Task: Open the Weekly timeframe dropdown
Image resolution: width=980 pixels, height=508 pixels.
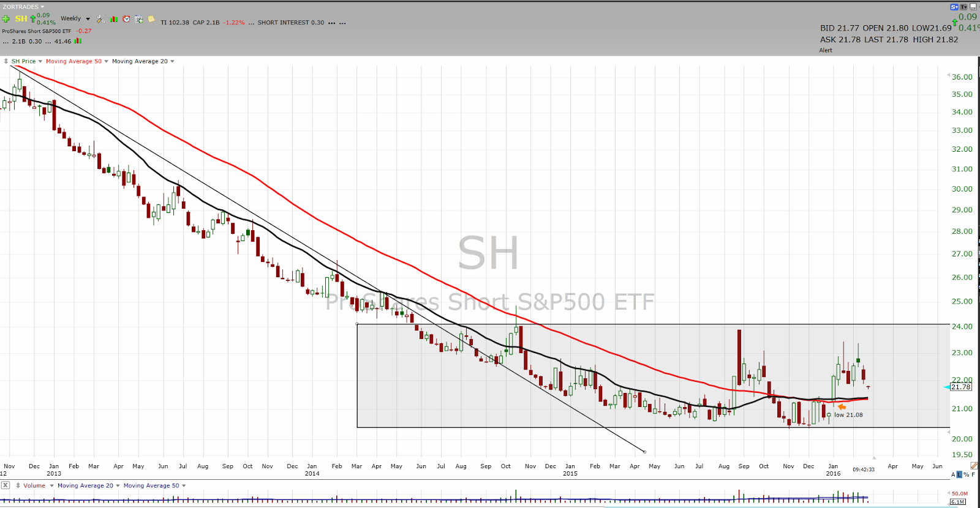Action: point(75,18)
